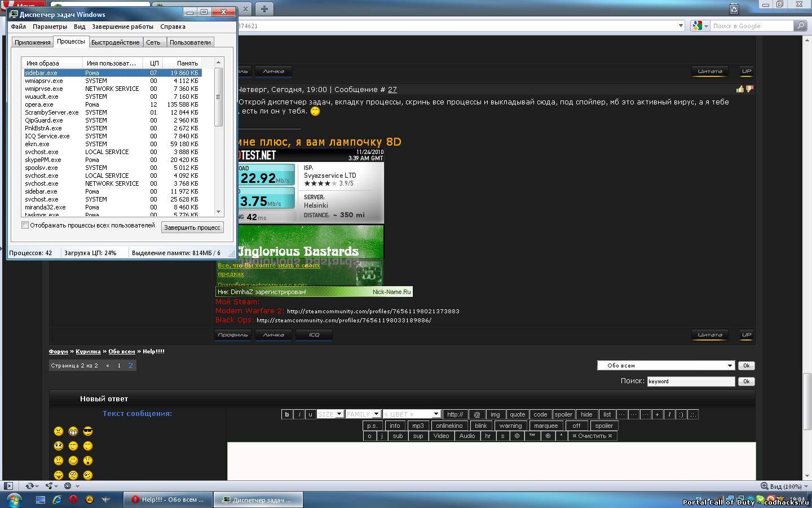Focus the Google search box
The image size is (812, 508).
point(752,25)
